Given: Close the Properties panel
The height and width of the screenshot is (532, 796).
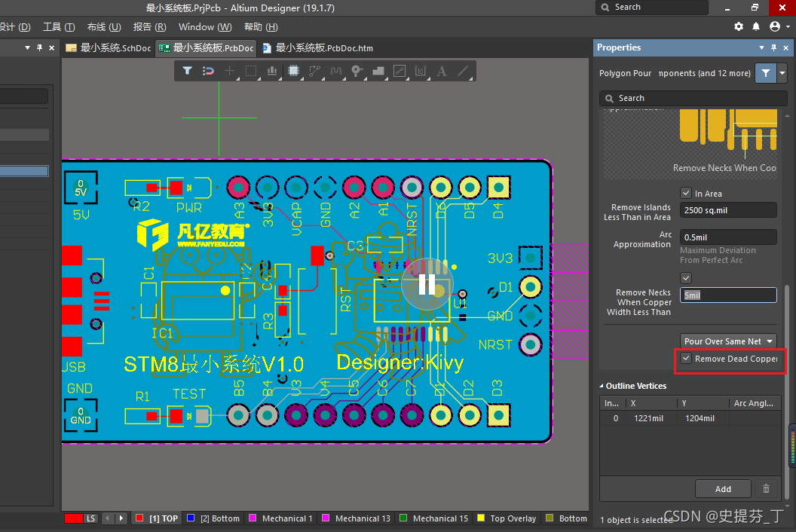Looking at the screenshot, I should 786,47.
